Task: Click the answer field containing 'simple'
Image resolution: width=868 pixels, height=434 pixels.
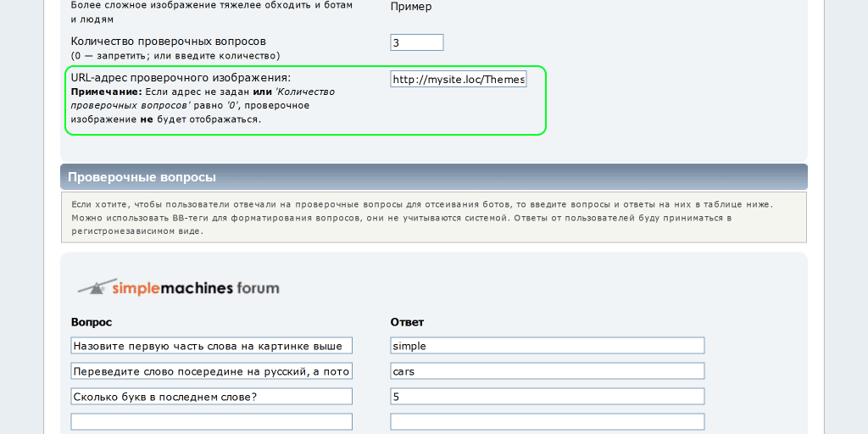Action: point(547,346)
